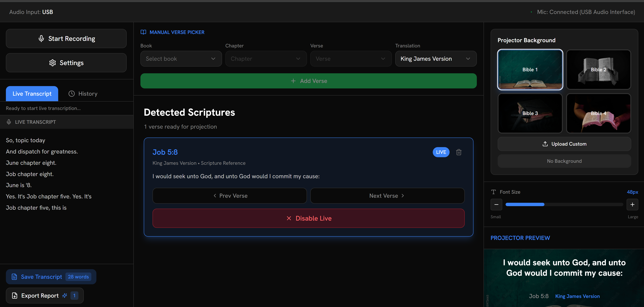
Task: Select the Live Transcript tab
Action: (32, 93)
